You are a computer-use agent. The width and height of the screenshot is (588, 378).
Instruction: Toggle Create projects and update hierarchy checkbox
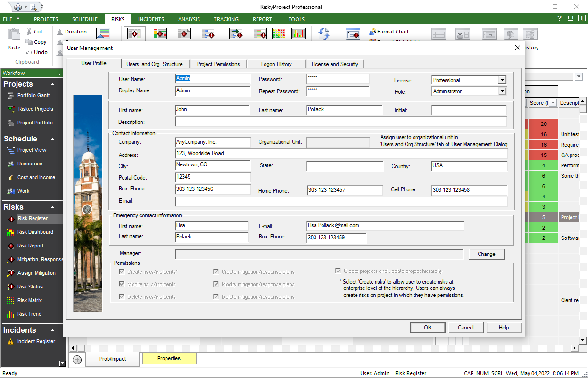tap(338, 271)
